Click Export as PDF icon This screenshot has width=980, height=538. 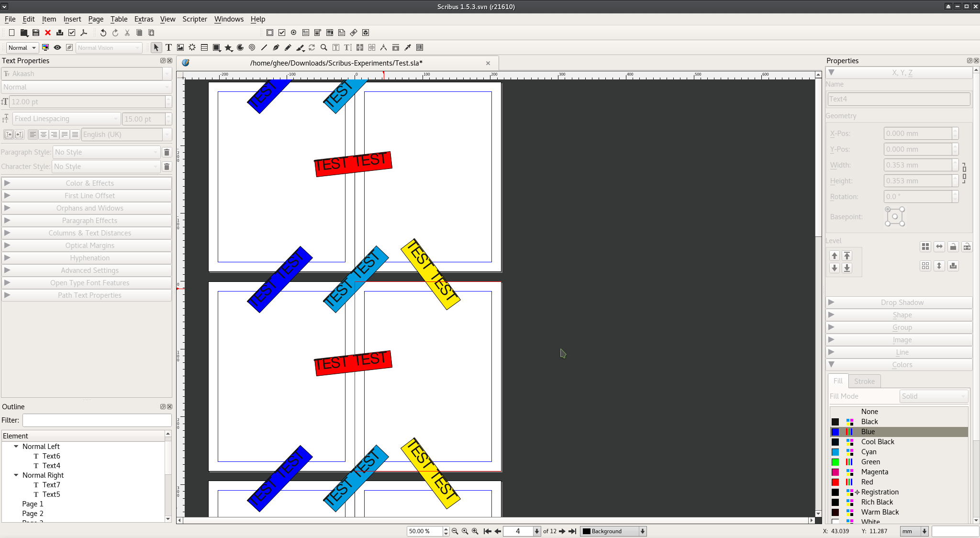coord(84,33)
